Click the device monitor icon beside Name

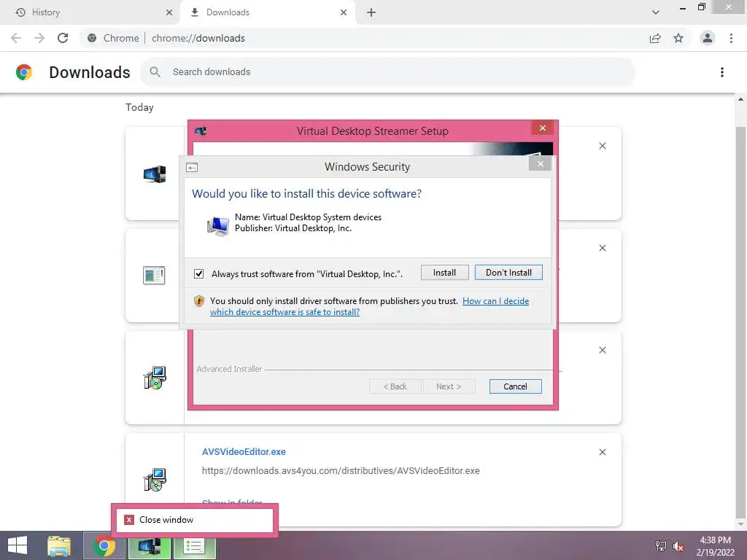[218, 225]
